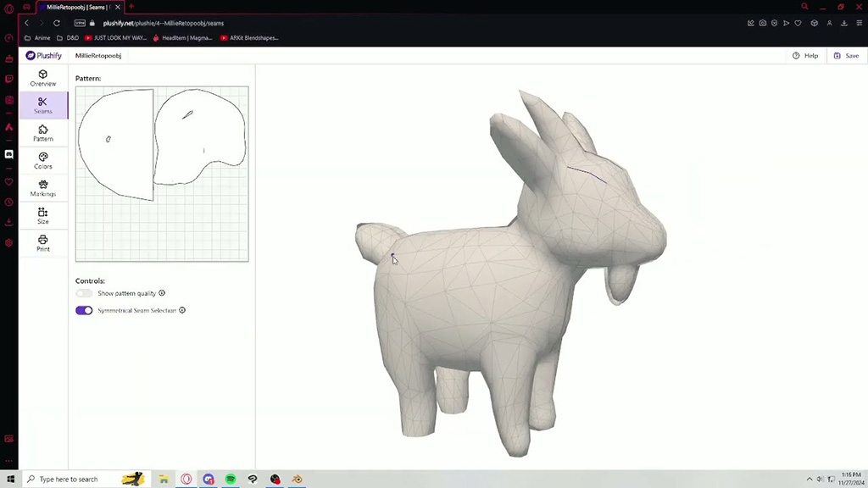Click the Plushify logo

[43, 55]
